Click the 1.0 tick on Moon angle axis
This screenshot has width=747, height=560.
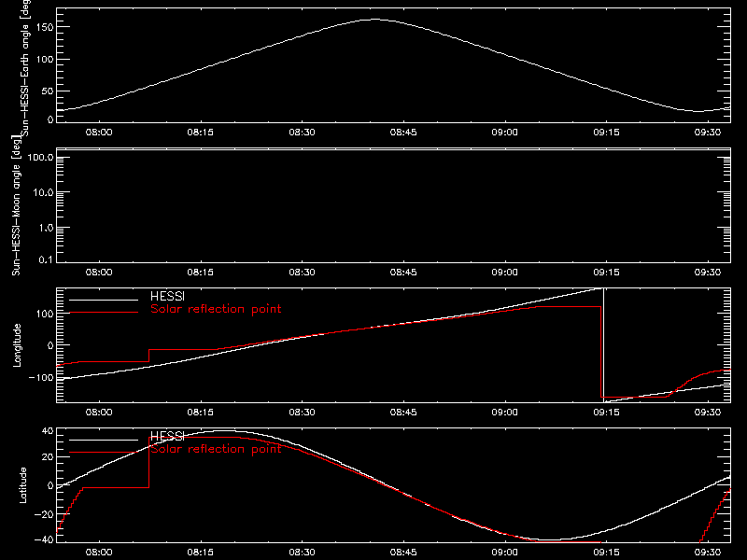[46, 228]
